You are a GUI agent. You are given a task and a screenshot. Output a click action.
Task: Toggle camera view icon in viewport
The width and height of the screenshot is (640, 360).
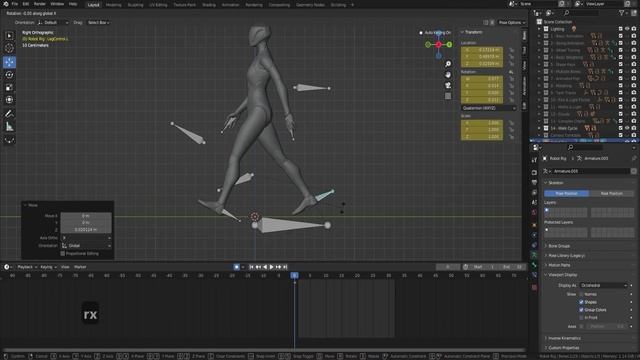point(448,85)
